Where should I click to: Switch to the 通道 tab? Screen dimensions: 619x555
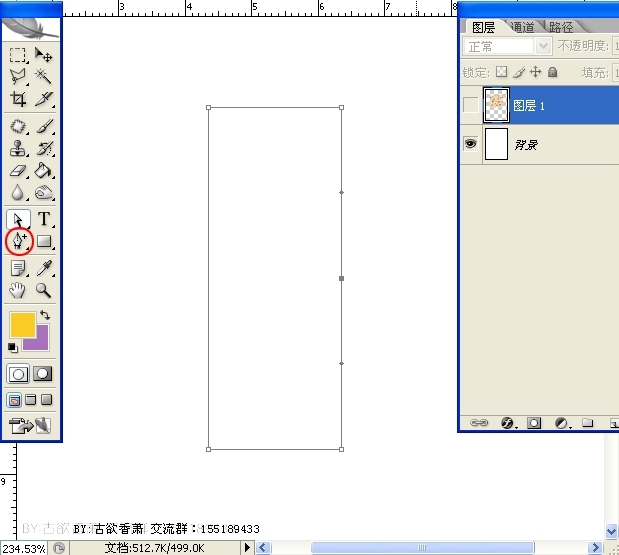522,27
